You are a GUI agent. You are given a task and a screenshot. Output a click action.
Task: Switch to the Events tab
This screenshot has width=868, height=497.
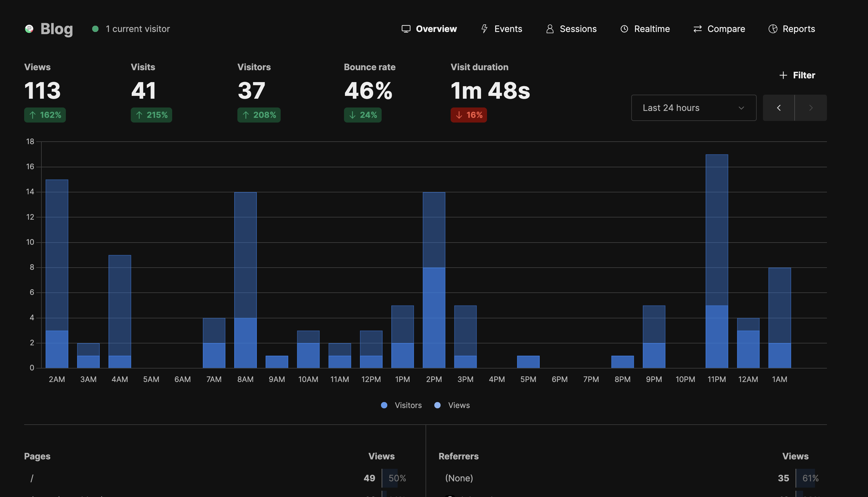coord(501,29)
